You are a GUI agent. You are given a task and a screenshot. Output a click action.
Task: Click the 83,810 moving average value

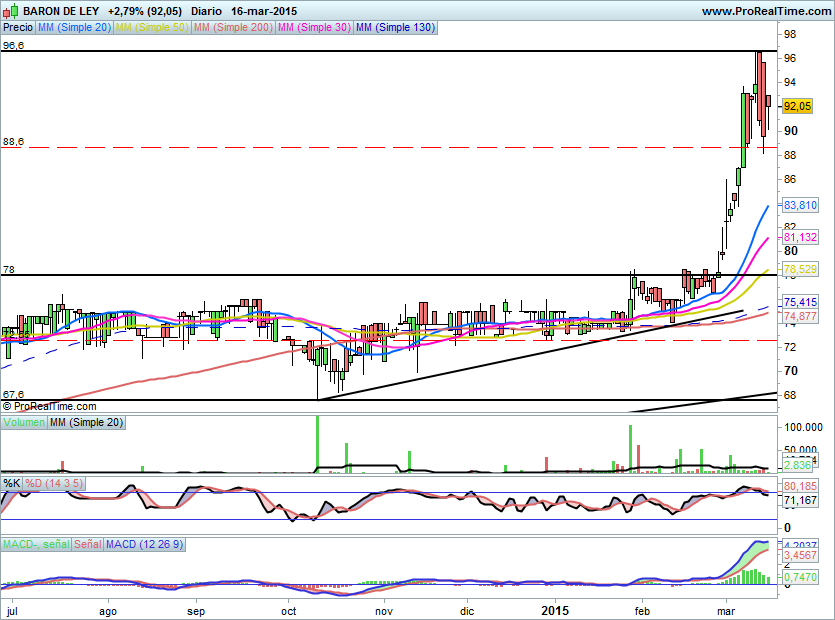coord(800,205)
